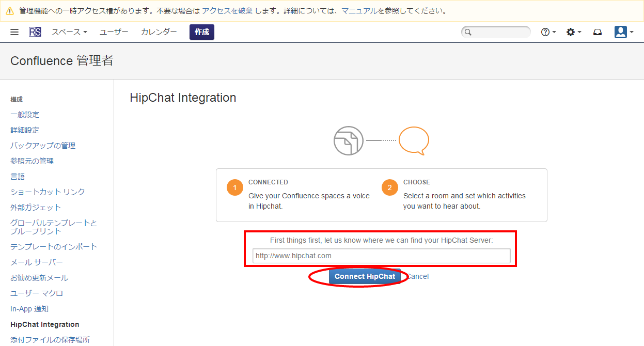Open the gear administration menu
644x346 pixels.
click(574, 32)
